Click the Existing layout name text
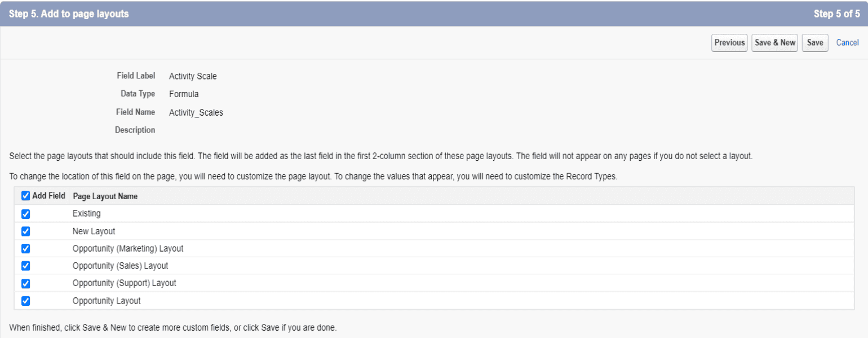Screen dimensions: 868x338 pos(87,214)
